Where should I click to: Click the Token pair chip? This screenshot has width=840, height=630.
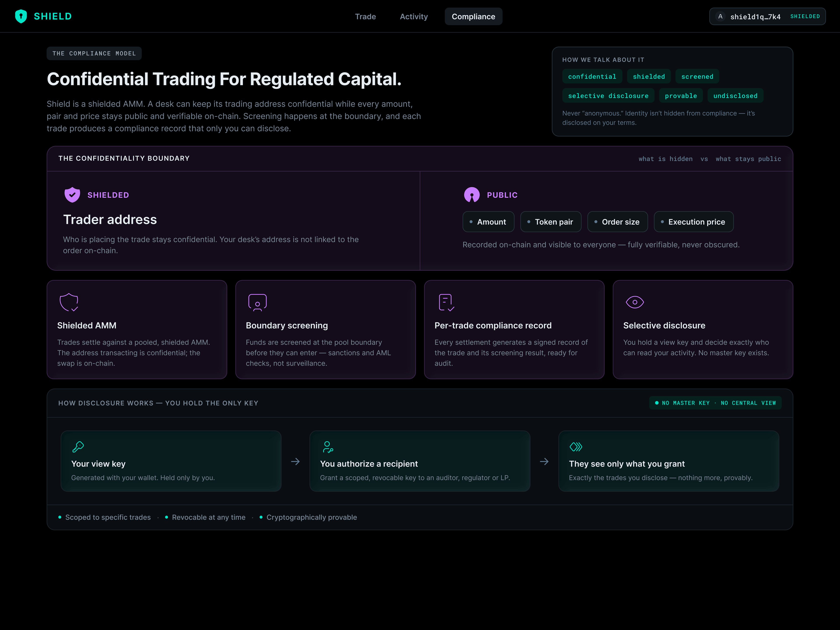pos(551,222)
